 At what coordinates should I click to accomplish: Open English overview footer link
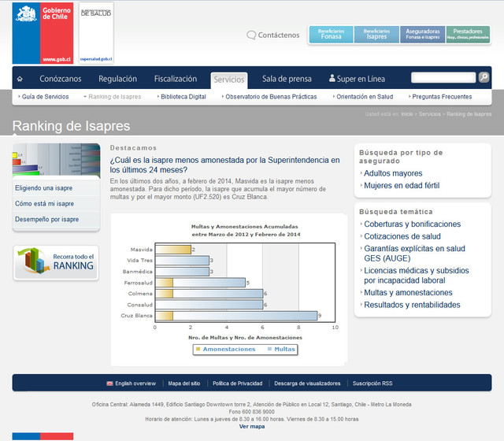[x=135, y=384]
